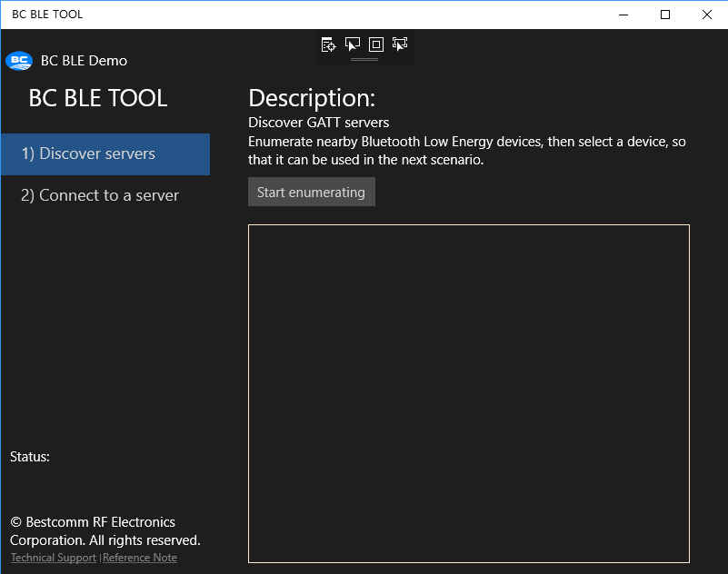This screenshot has height=574, width=728.
Task: Maximize the BC BLE TOOL window
Action: pyautogui.click(x=665, y=15)
